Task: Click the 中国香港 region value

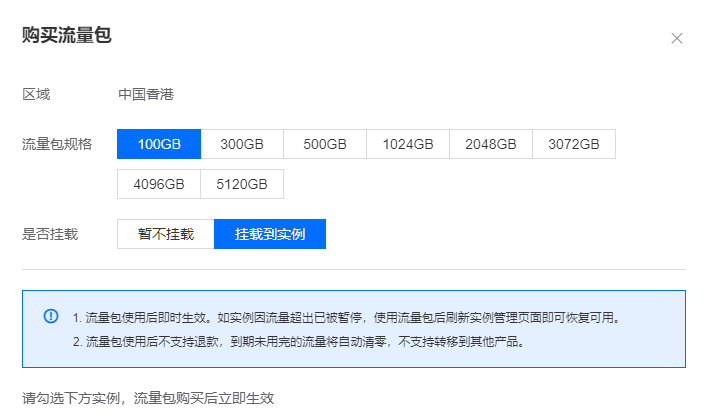Action: coord(146,95)
